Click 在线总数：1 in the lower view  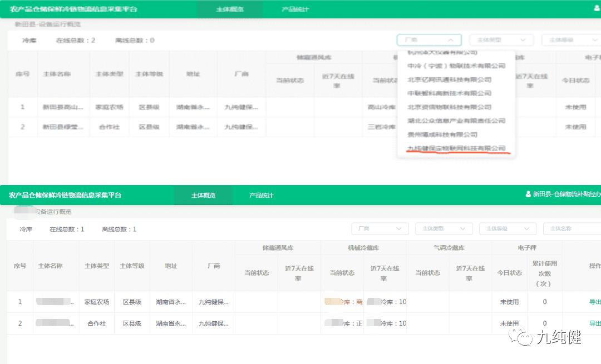point(67,229)
